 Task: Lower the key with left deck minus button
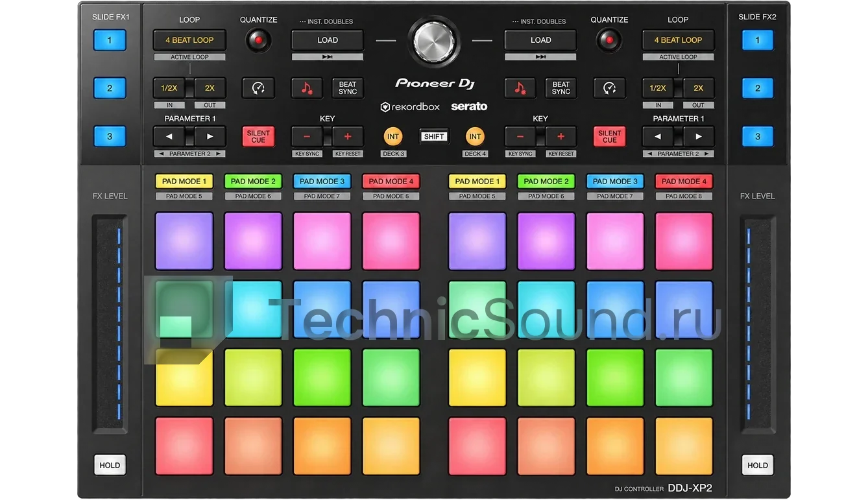tap(307, 136)
